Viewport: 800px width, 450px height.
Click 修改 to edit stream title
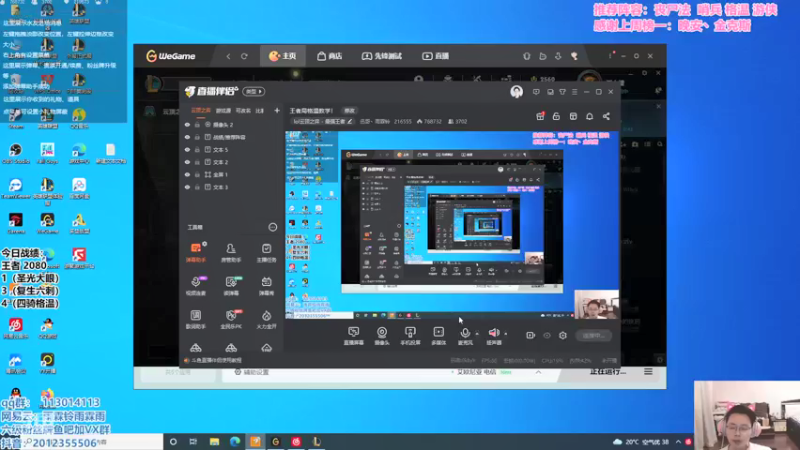(349, 111)
